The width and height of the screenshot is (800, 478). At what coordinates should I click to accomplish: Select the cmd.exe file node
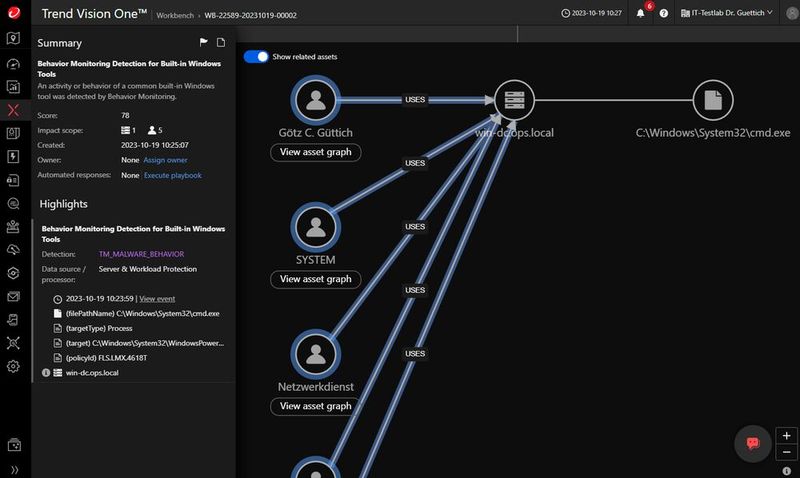tap(713, 100)
